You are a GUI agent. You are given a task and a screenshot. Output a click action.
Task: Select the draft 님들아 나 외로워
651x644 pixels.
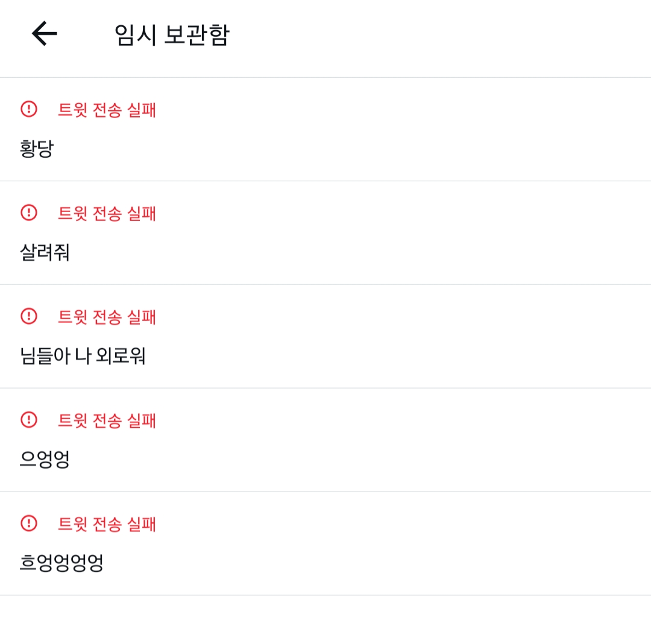tap(83, 355)
